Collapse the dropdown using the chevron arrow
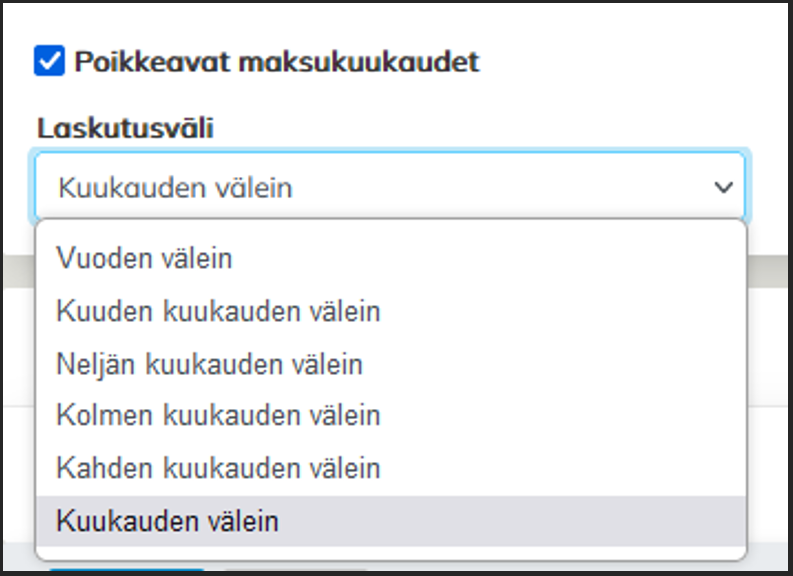Image resolution: width=793 pixels, height=576 pixels. [x=723, y=187]
